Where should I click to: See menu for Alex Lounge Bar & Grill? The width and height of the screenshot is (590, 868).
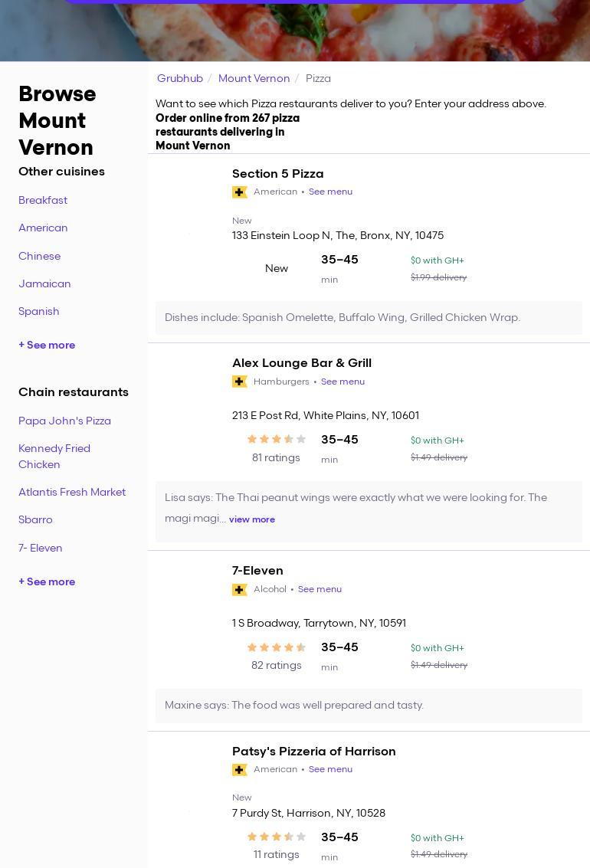343,382
